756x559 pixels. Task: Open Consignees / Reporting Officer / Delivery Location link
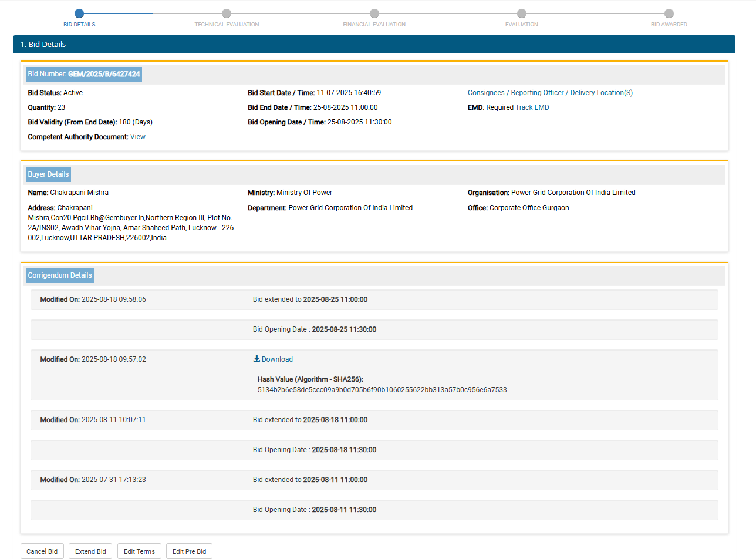pos(550,93)
